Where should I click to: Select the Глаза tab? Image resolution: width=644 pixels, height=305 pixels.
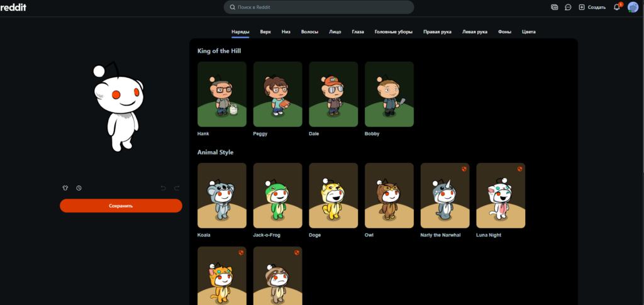pos(358,31)
